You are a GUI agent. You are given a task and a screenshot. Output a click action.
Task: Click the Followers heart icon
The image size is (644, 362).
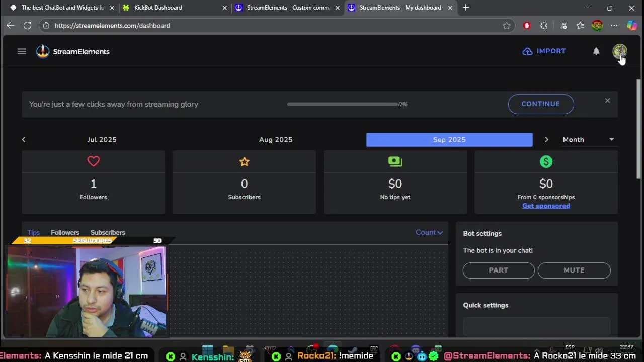click(94, 161)
